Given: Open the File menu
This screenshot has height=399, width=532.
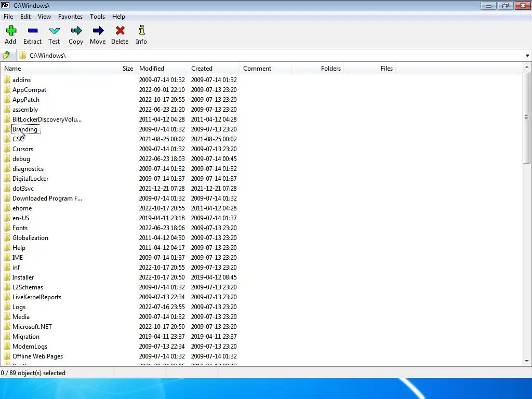Looking at the screenshot, I should point(8,16).
